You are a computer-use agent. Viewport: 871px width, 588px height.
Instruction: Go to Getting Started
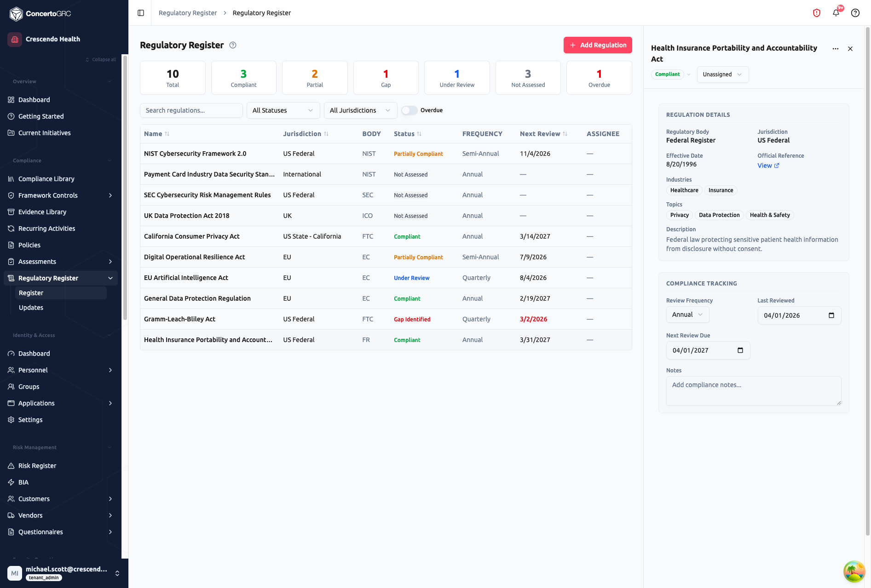(x=61, y=116)
